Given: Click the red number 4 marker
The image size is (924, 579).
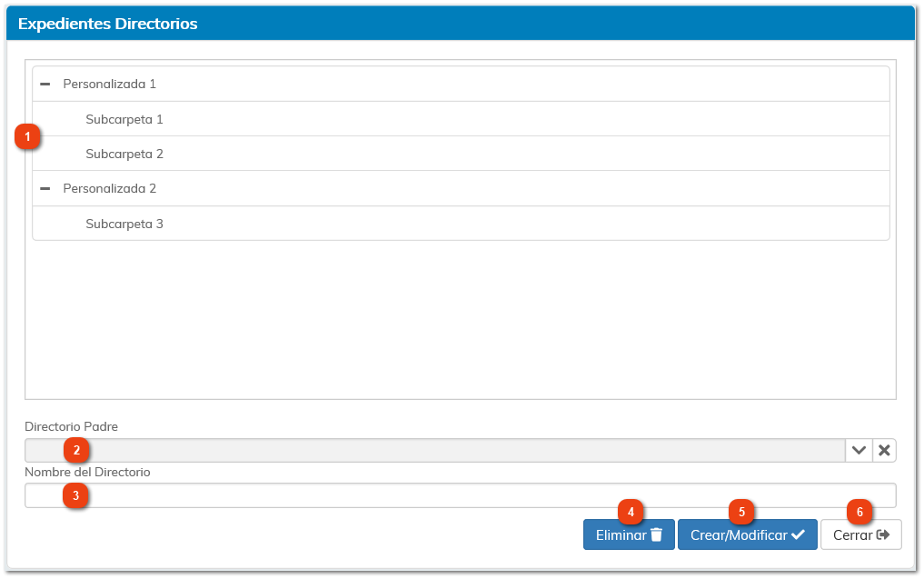Looking at the screenshot, I should click(x=631, y=512).
